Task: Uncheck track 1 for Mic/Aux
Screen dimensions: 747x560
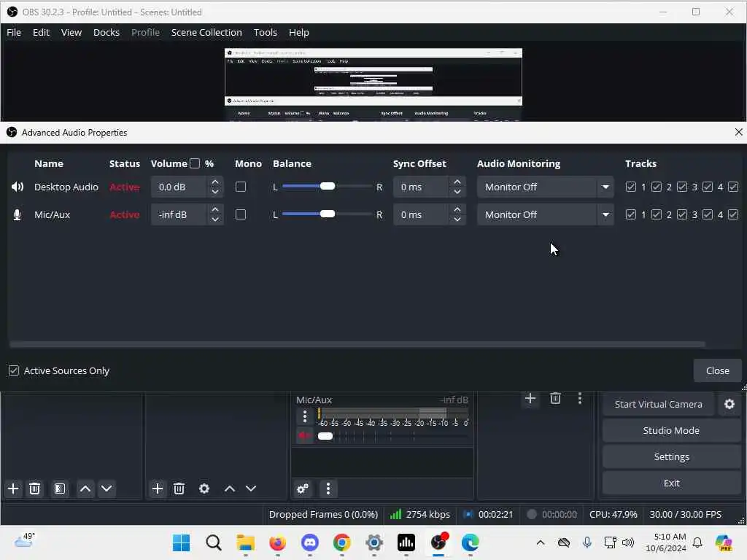Action: (x=631, y=215)
